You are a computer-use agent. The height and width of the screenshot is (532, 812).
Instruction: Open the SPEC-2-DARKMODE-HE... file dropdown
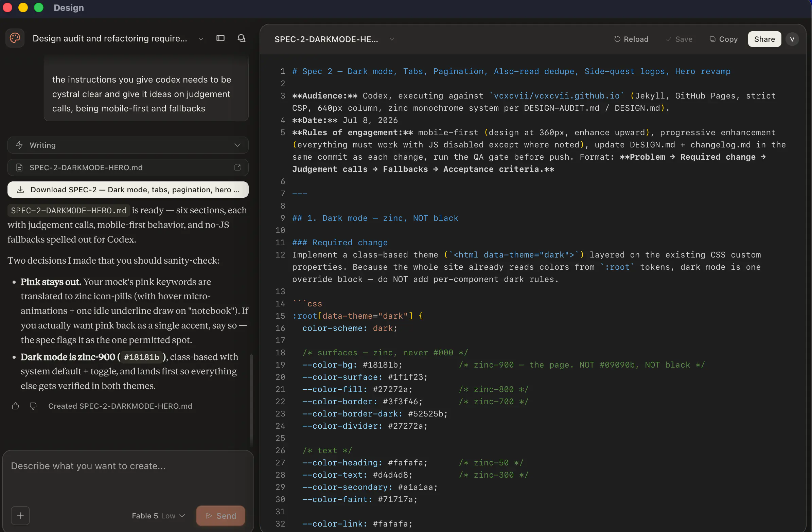pyautogui.click(x=334, y=39)
